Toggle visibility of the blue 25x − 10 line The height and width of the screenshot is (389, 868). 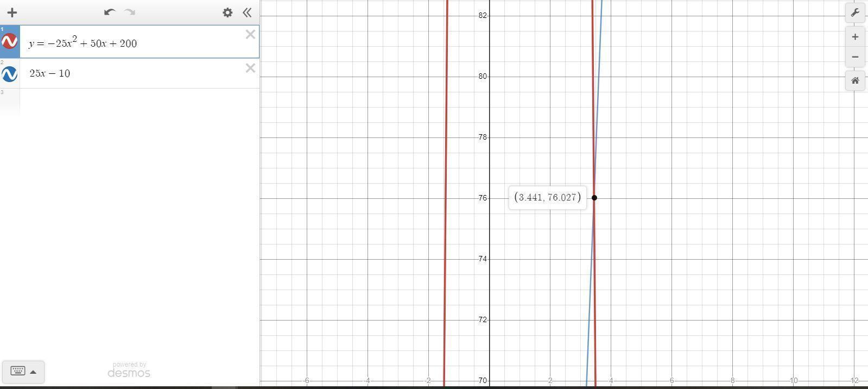(x=10, y=73)
